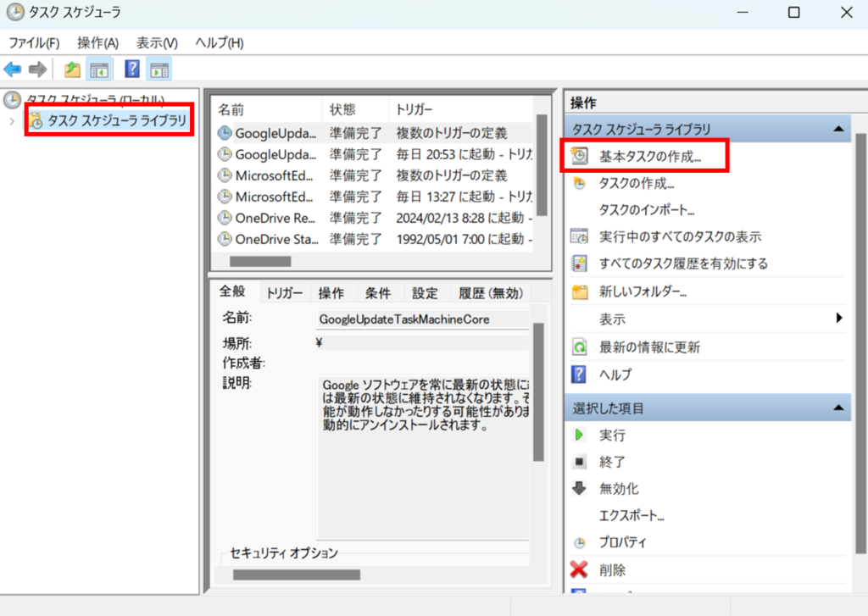Click 無効化 to disable selected task
868x616 pixels.
tap(619, 489)
